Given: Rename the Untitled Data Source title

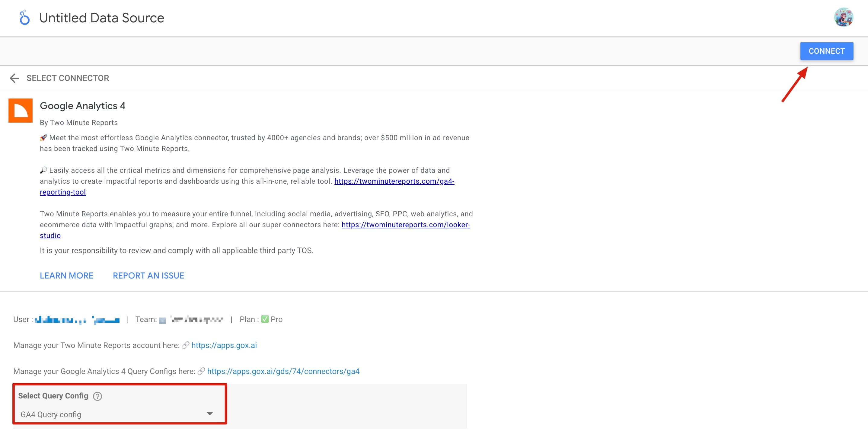Looking at the screenshot, I should click(x=102, y=18).
